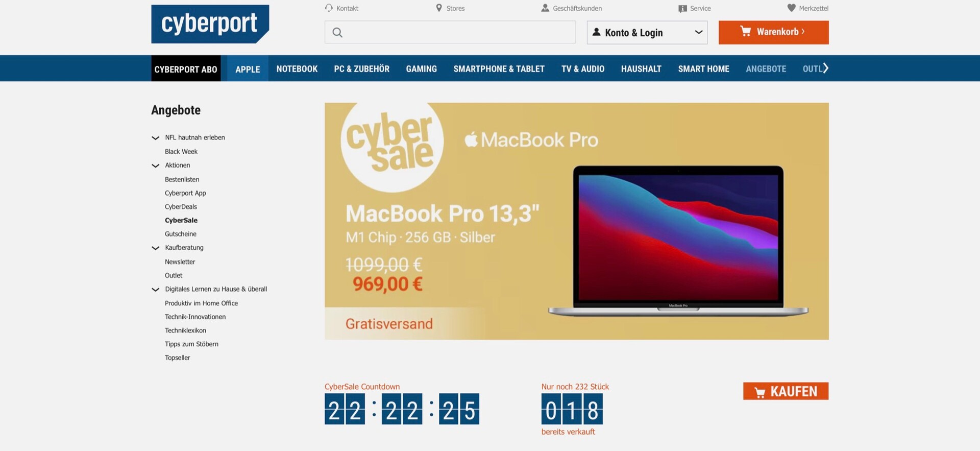Click the cyberport logo
This screenshot has height=451, width=980.
tap(210, 24)
